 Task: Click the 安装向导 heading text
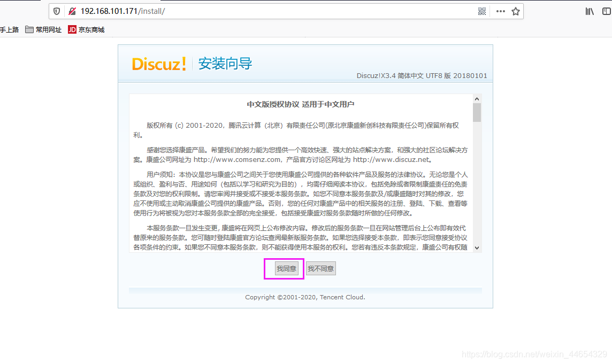pyautogui.click(x=225, y=63)
